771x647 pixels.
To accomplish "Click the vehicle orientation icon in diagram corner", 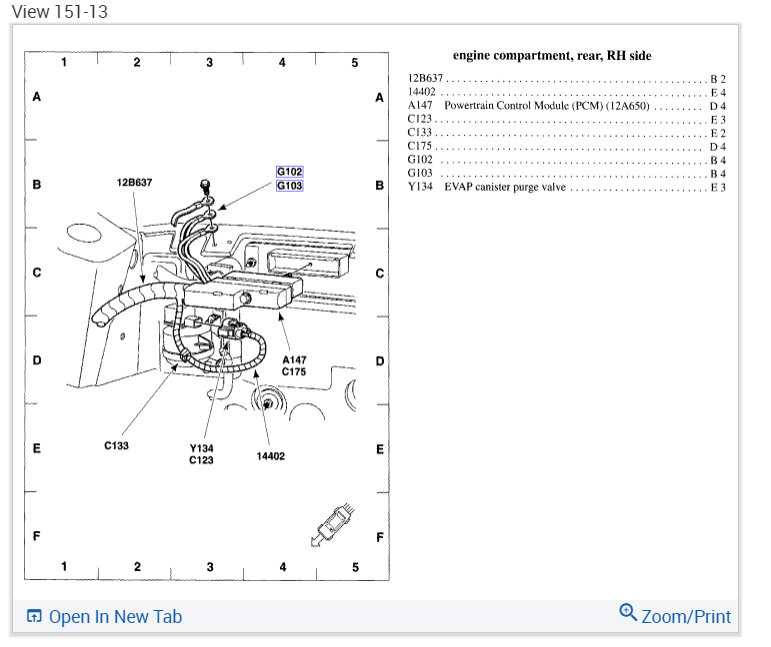I will click(x=333, y=524).
